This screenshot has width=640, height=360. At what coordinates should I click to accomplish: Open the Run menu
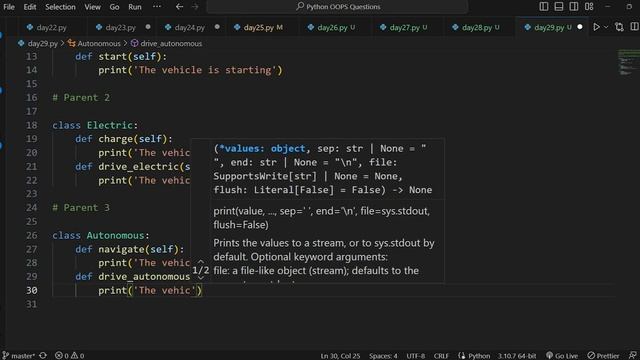click(x=135, y=7)
